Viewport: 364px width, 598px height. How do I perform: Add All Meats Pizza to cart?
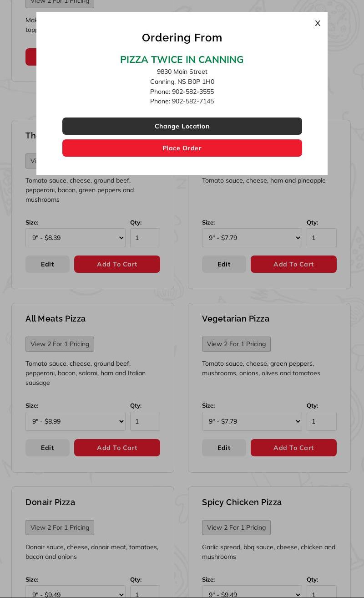click(117, 448)
